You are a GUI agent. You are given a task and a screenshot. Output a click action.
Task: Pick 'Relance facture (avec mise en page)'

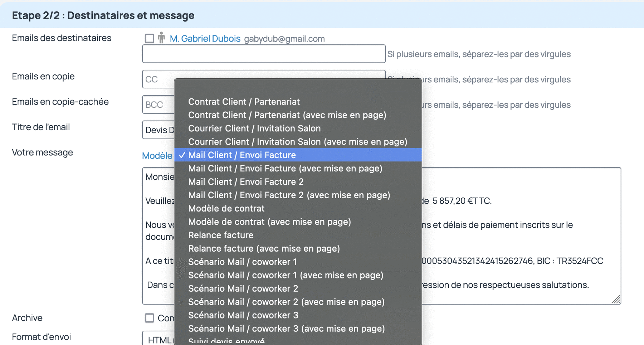(298, 248)
